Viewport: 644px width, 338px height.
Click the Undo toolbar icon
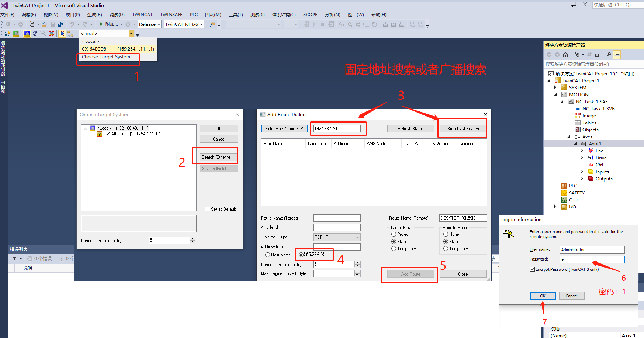coord(72,24)
